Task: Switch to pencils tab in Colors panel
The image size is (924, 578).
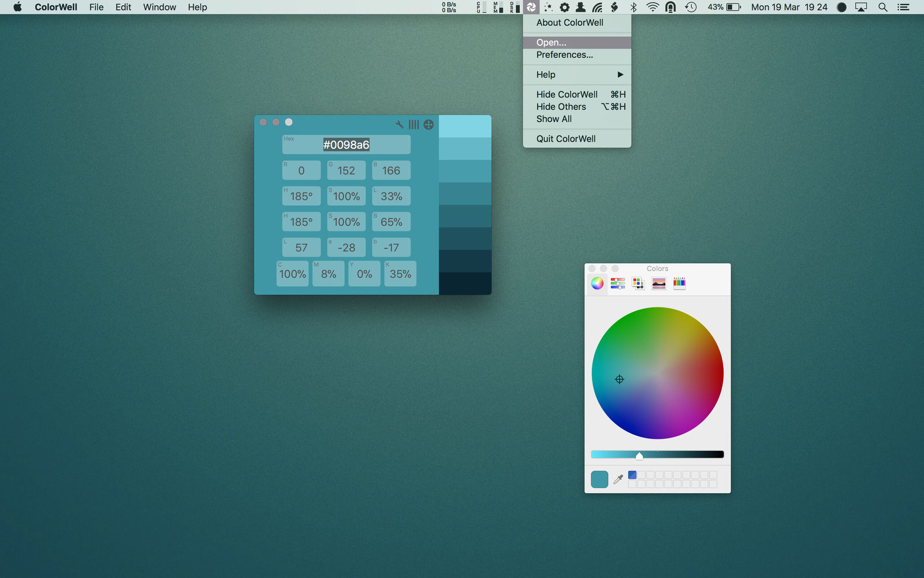Action: coord(679,283)
